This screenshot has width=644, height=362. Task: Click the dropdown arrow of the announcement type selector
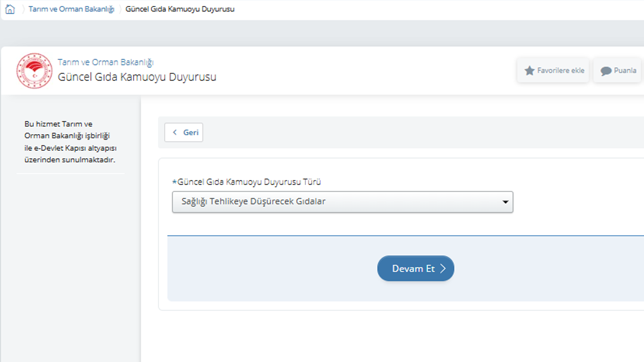(506, 202)
